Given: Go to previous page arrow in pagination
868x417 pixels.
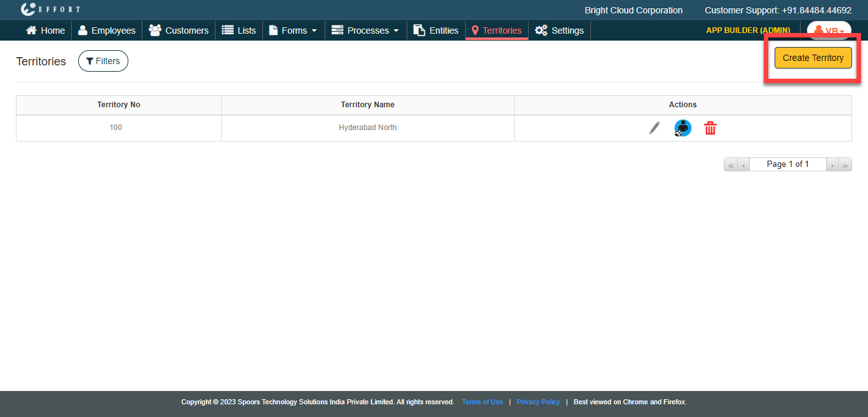Looking at the screenshot, I should (743, 165).
